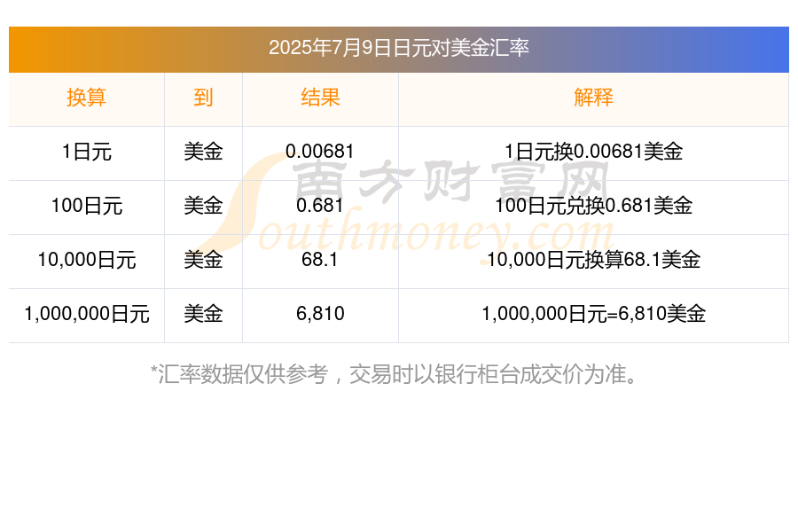Image resolution: width=798 pixels, height=532 pixels.
Task: Select the result value 0.681
Action: click(x=320, y=206)
